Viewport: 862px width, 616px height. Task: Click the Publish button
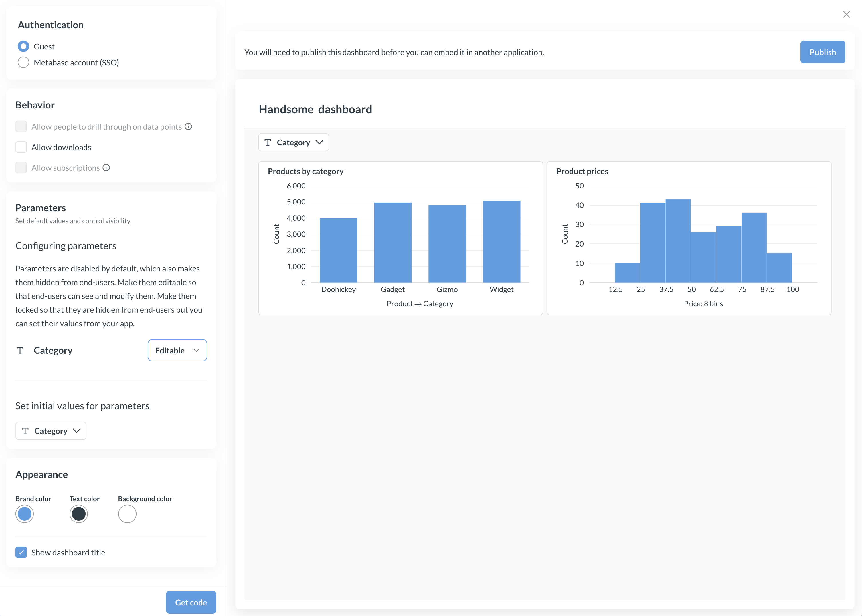823,52
